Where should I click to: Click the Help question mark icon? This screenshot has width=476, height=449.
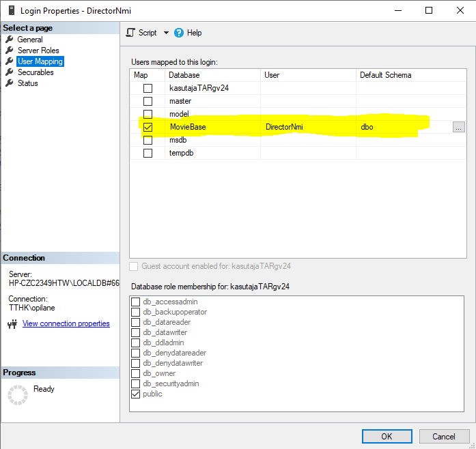tap(179, 33)
